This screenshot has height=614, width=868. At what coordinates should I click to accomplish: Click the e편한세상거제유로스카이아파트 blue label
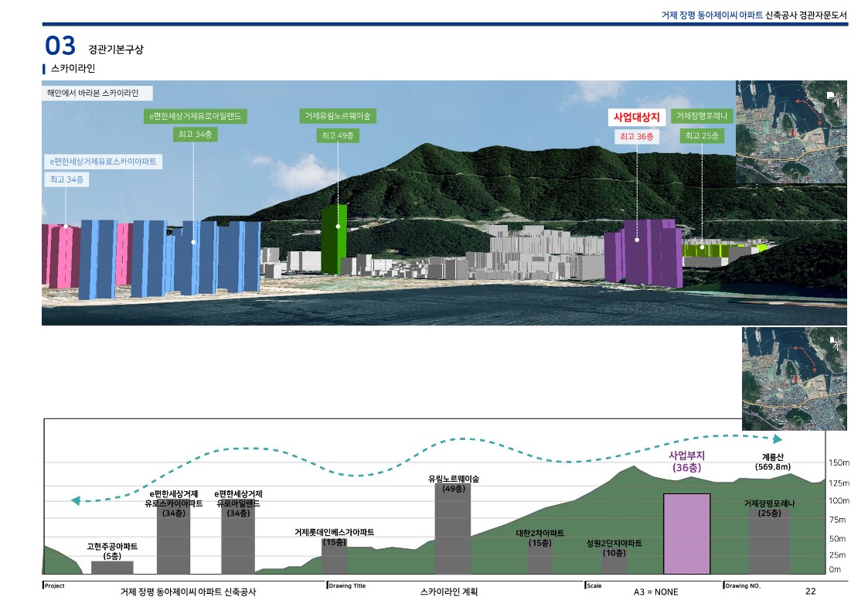point(103,162)
